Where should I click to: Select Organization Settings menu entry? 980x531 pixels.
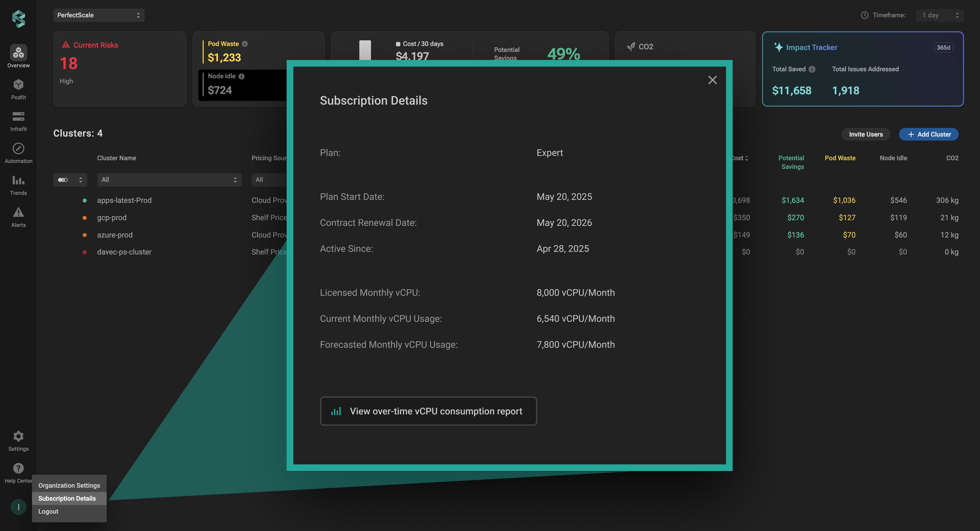click(x=69, y=485)
